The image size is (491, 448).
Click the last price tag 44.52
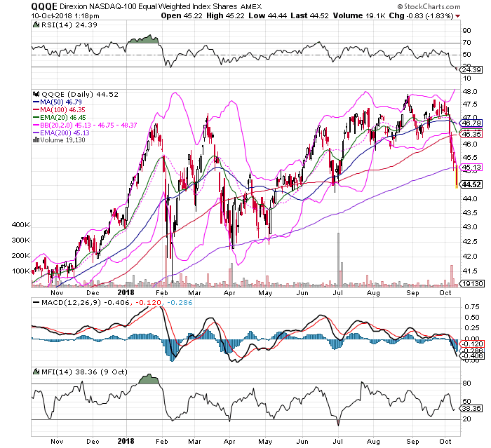(x=471, y=184)
